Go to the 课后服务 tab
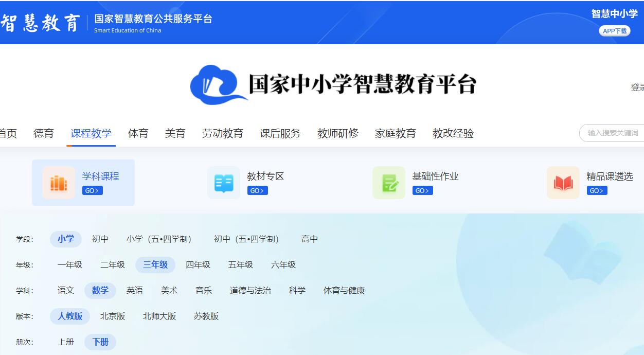 tap(280, 134)
